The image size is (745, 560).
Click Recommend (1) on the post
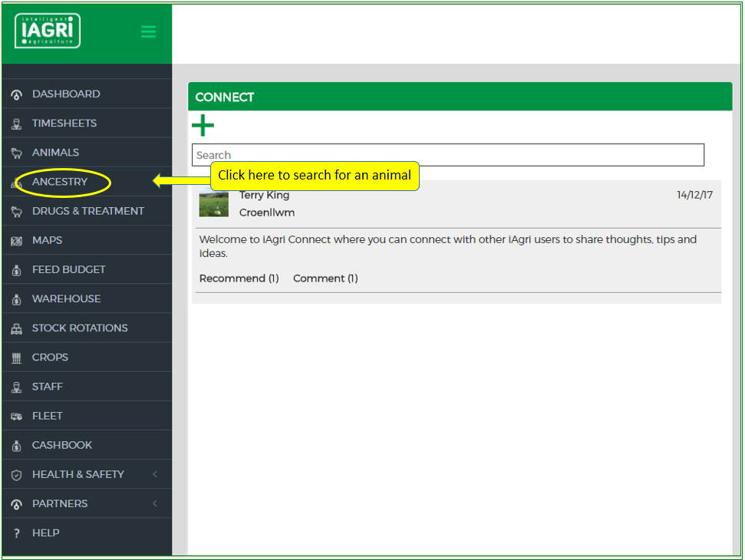pos(239,278)
